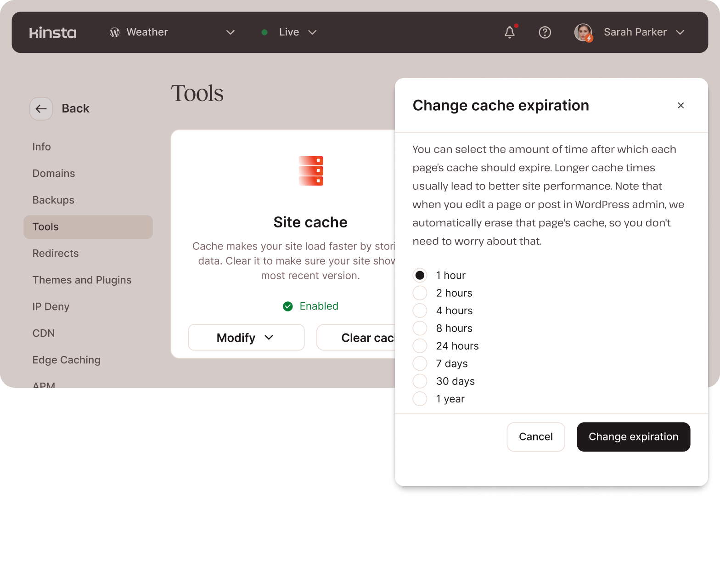The image size is (720, 588).
Task: Select the 1 year radio option
Action: coord(420,399)
